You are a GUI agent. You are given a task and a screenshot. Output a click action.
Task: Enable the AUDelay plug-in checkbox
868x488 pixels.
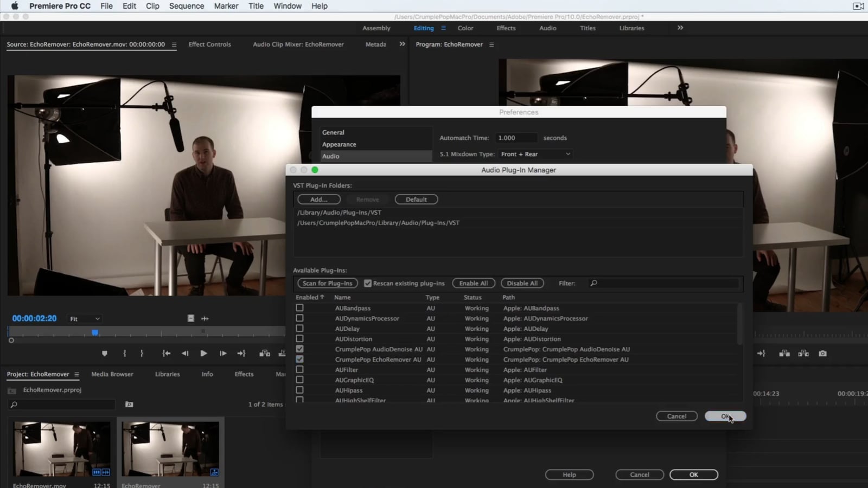[x=299, y=329]
